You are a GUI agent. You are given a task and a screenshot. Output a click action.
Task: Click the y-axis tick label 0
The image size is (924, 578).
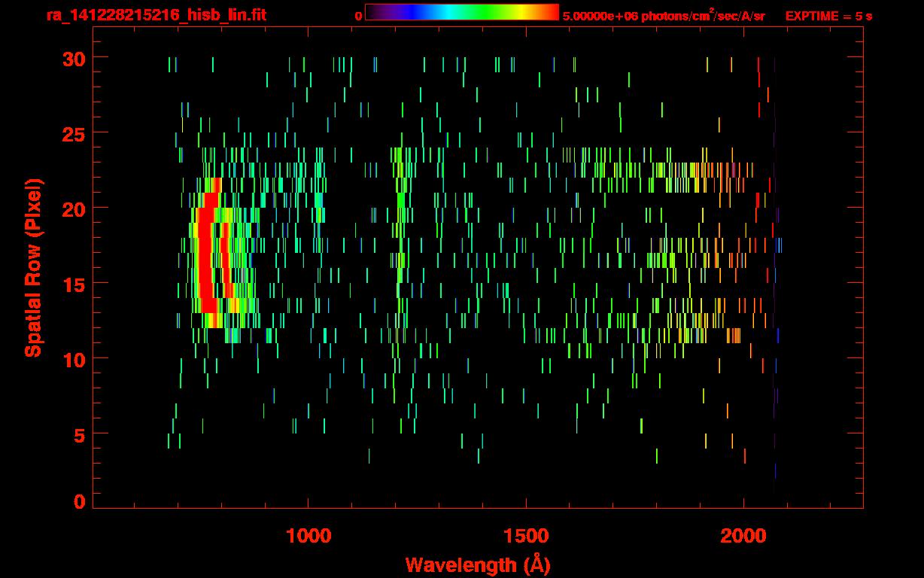[79, 502]
